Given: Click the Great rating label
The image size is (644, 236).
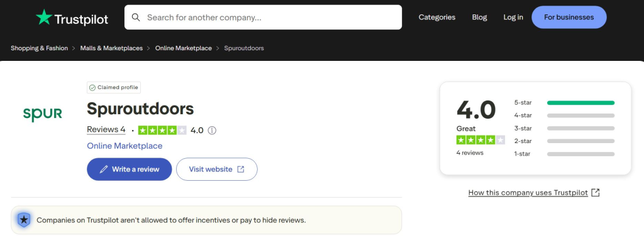Looking at the screenshot, I should coord(466,129).
